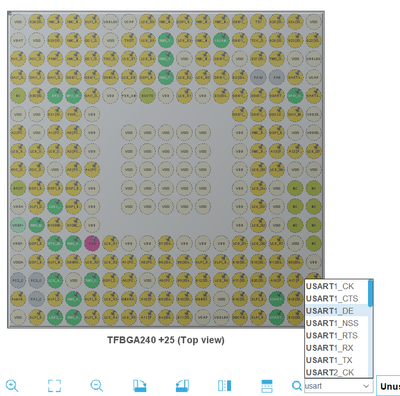This screenshot has width=400, height=396.
Task: Click the grey PC2_C pin
Action: click(x=18, y=280)
